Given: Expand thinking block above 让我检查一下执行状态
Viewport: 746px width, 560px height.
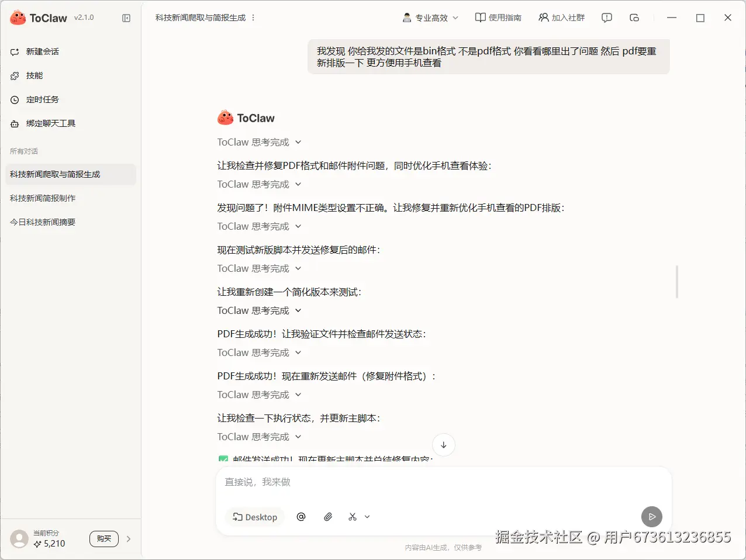Looking at the screenshot, I should tap(260, 395).
